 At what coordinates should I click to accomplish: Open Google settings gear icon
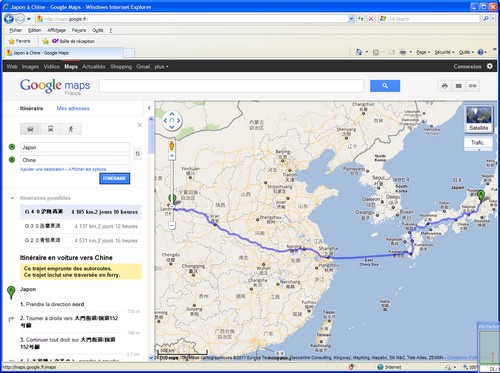(x=489, y=66)
